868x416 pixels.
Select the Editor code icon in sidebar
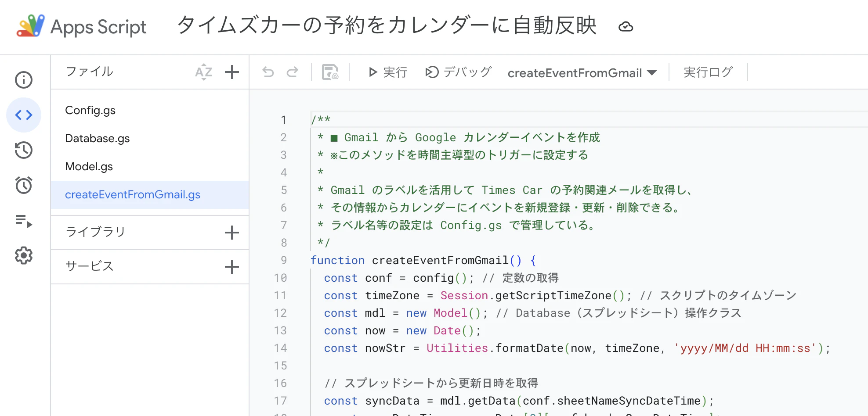point(24,115)
